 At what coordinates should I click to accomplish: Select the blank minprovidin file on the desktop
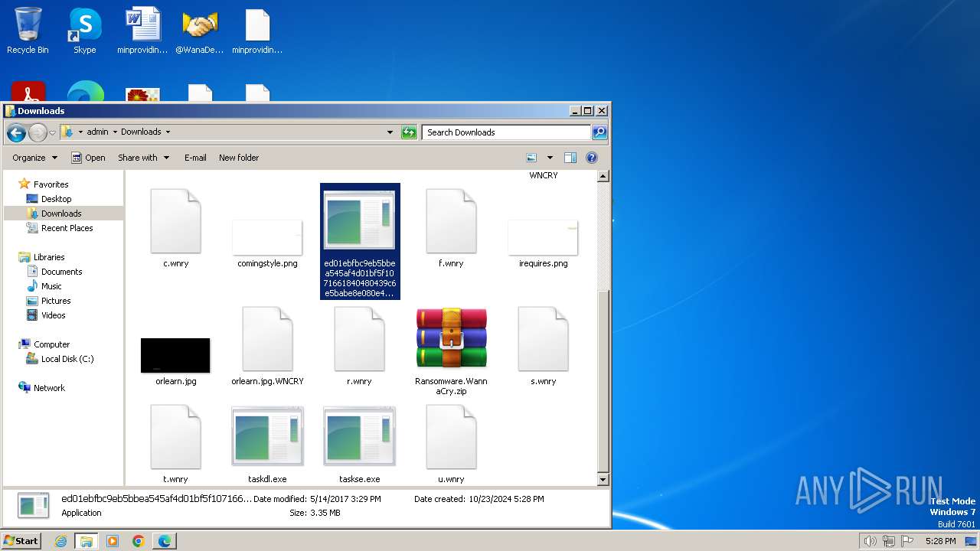(x=257, y=31)
